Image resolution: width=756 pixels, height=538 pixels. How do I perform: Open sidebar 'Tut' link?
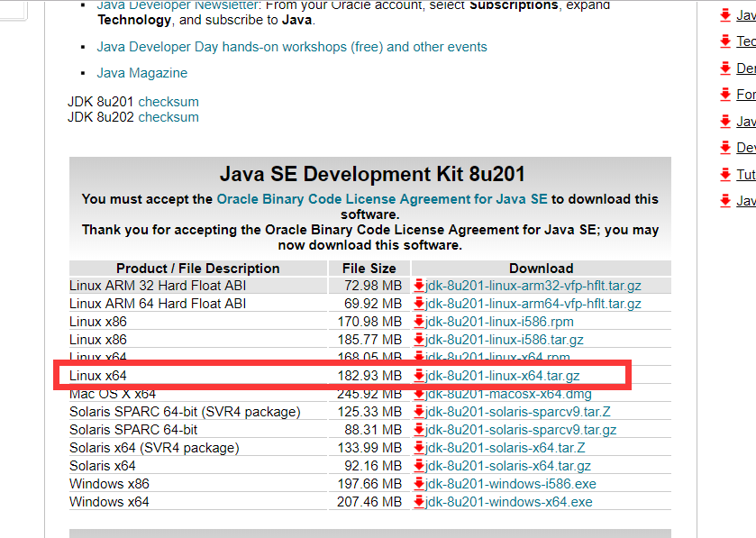point(746,174)
